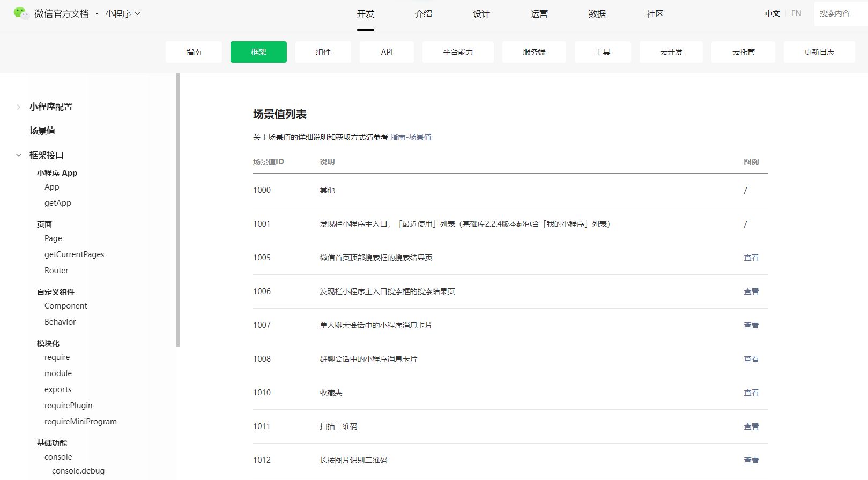Open requirePlugin in the sidebar
868x480 pixels.
point(69,406)
